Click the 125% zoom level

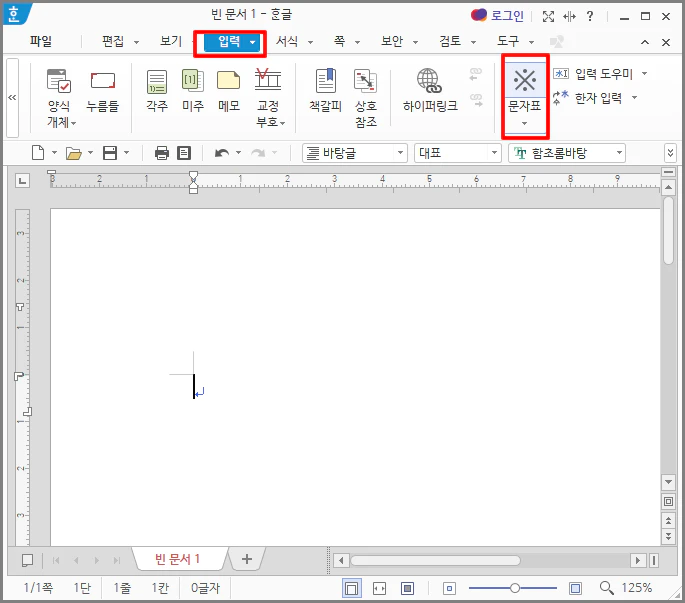pyautogui.click(x=637, y=588)
